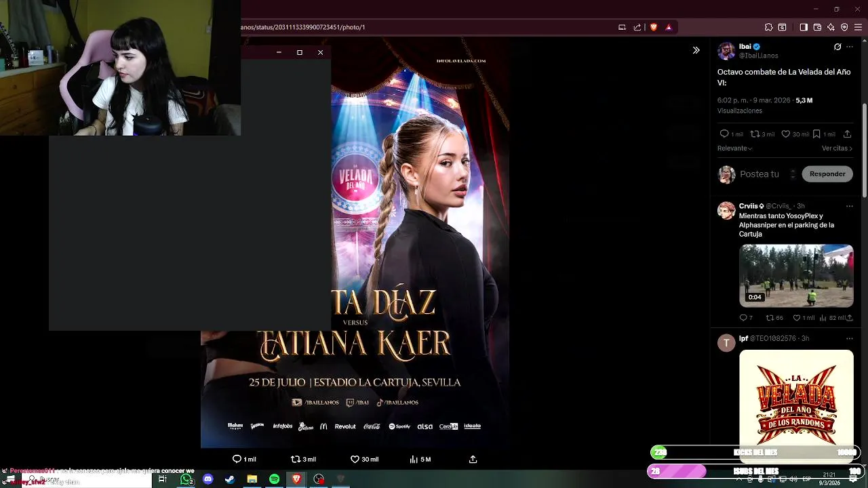Open Spotify from the taskbar

pos(274,479)
